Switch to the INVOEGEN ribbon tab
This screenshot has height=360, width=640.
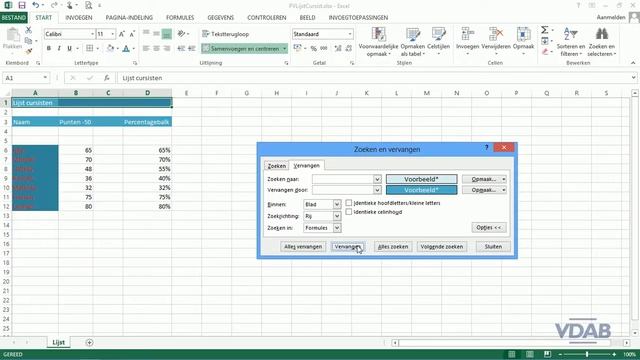point(79,18)
